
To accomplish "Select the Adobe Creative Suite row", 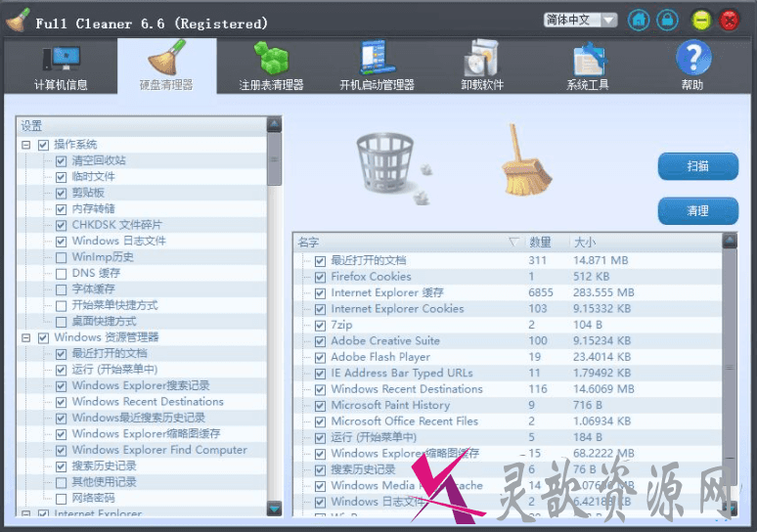I will point(508,341).
